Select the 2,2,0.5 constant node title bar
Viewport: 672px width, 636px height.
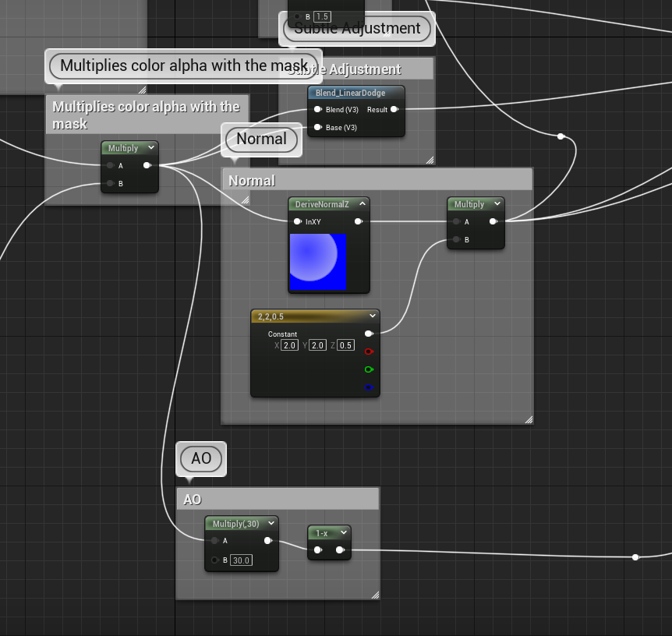(x=315, y=316)
